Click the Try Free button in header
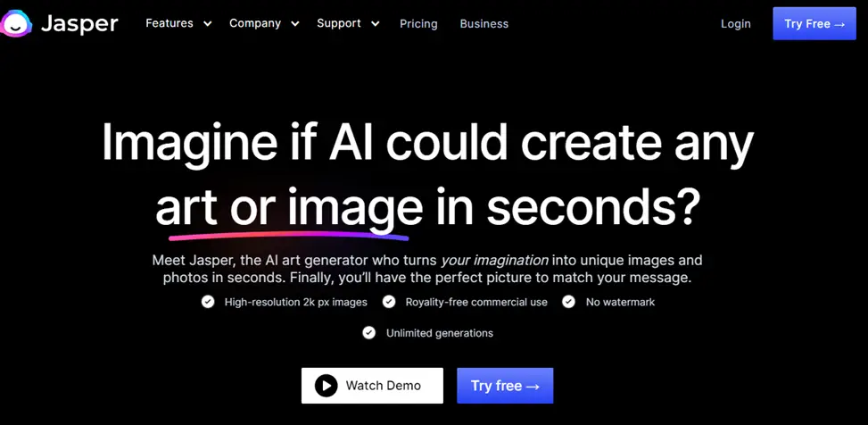Screen dimensions: 868x425 (x=814, y=23)
